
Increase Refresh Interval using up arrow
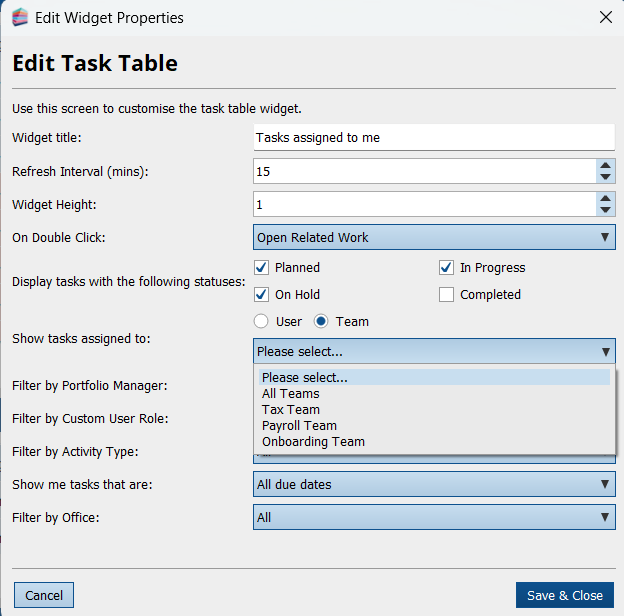pos(605,165)
